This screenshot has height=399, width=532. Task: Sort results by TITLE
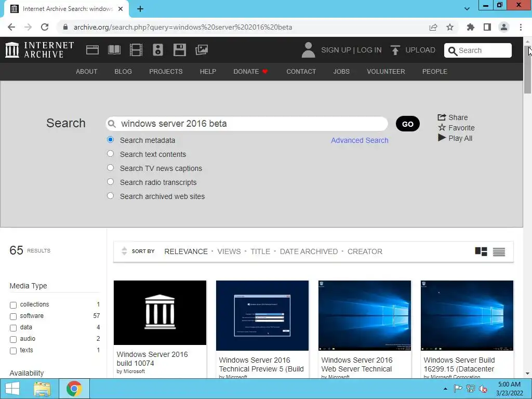(260, 251)
